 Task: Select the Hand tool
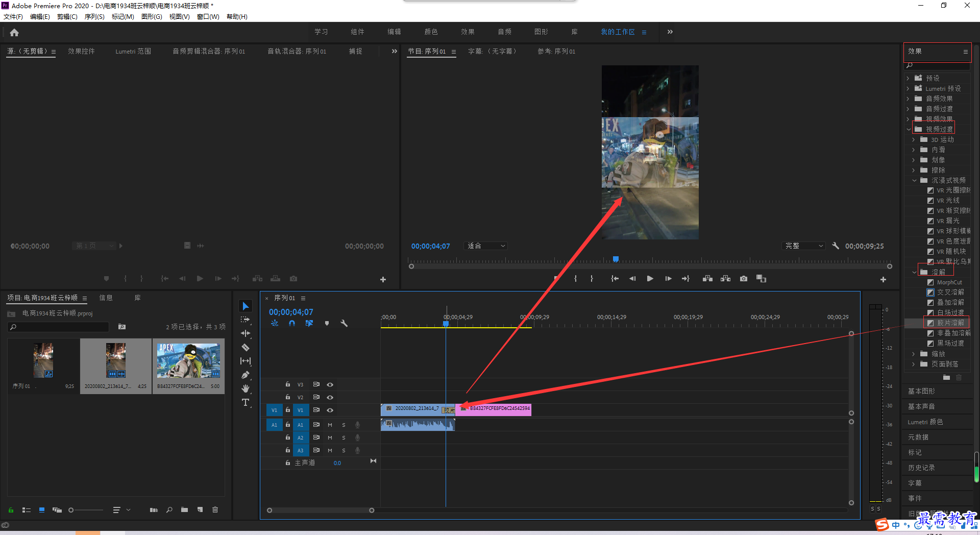coord(246,388)
